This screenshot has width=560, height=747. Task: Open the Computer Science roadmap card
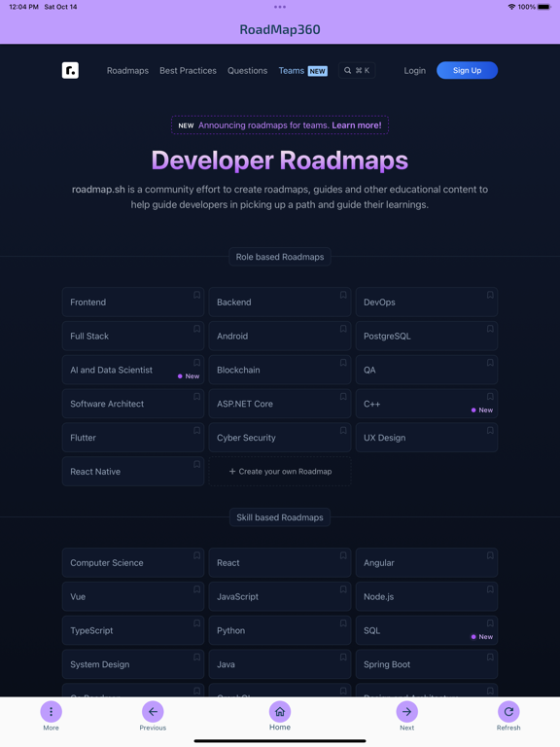[x=133, y=562]
